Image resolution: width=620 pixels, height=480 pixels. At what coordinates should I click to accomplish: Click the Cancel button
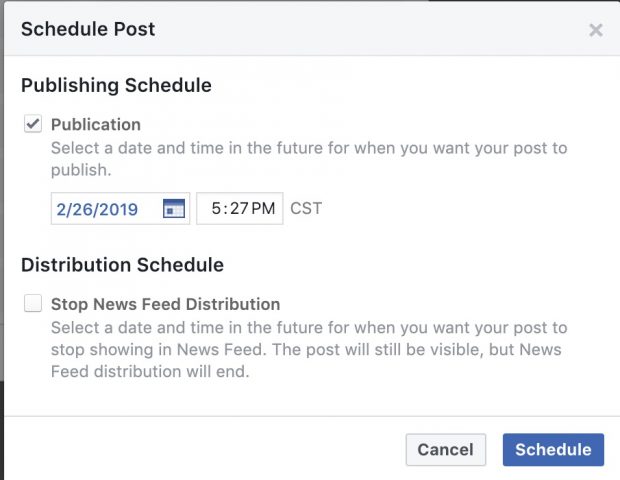(446, 450)
